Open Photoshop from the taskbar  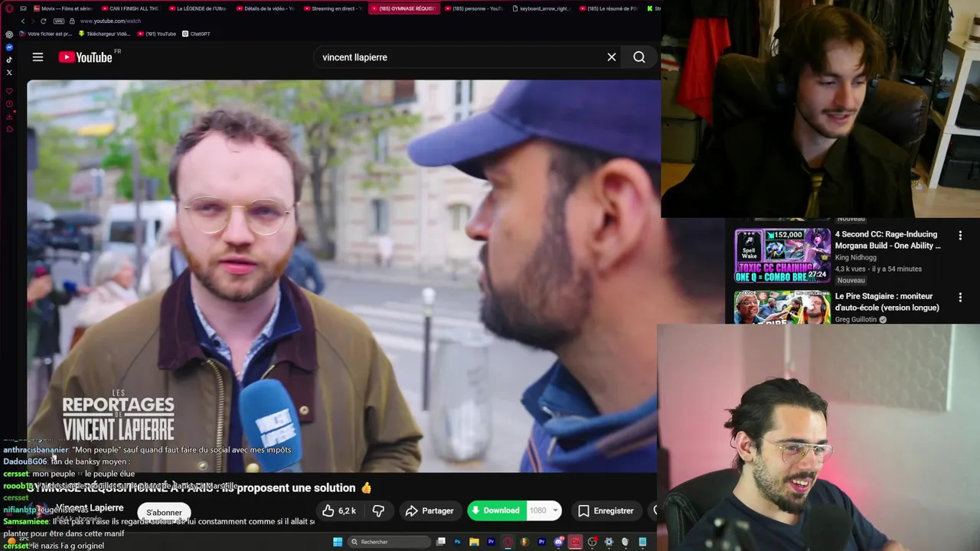tap(458, 542)
